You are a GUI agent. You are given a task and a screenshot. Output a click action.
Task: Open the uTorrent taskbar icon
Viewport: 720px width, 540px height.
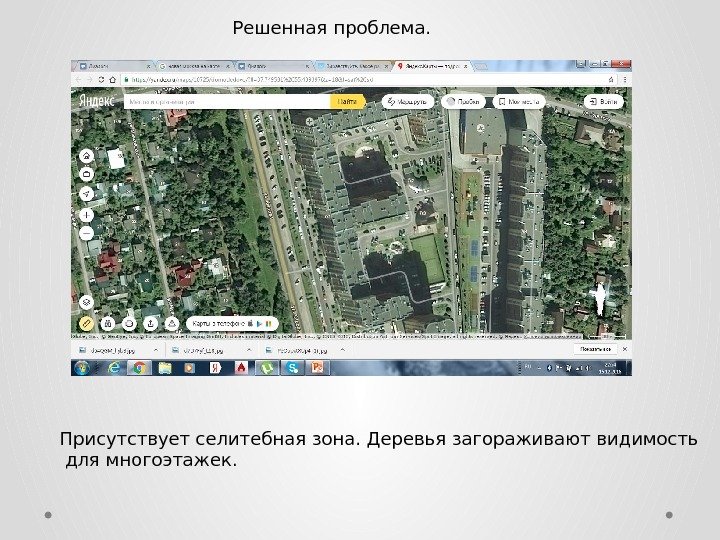(x=266, y=368)
